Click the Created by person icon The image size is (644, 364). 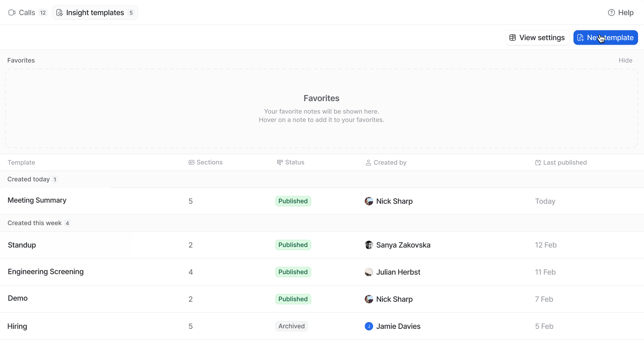[368, 163]
